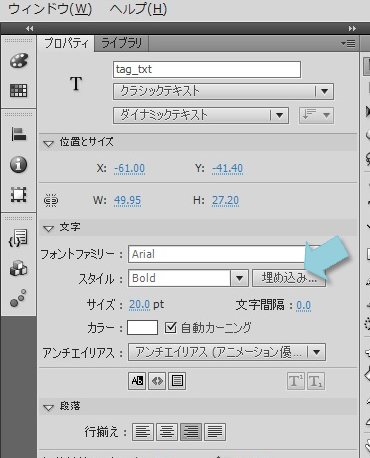Open the Swatches grid panel icon
The width and height of the screenshot is (370, 458).
pyautogui.click(x=19, y=90)
